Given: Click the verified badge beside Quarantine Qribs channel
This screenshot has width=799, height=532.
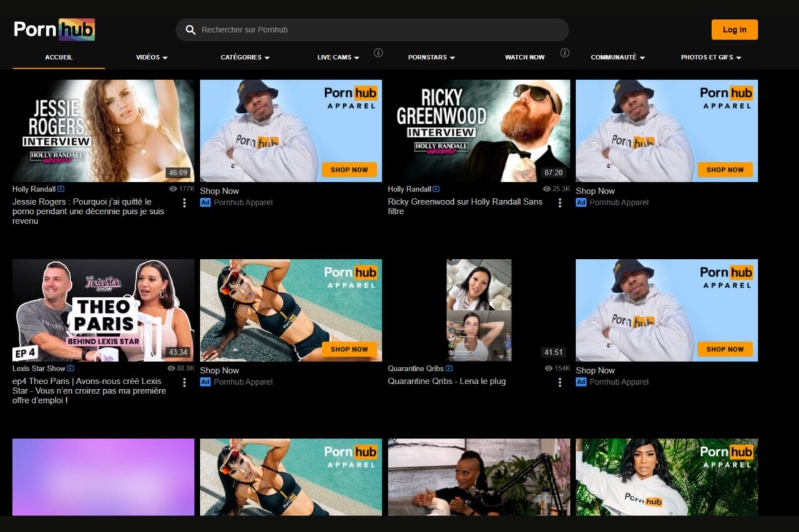Looking at the screenshot, I should [x=449, y=369].
